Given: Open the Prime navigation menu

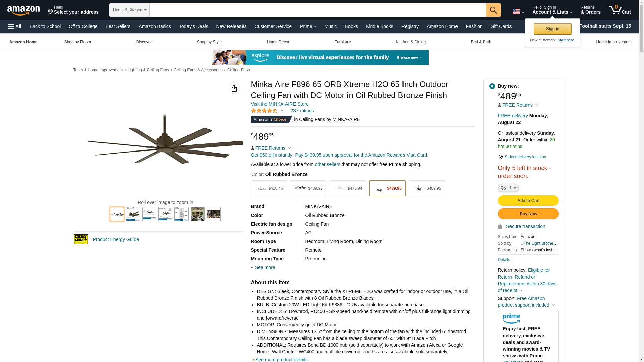Looking at the screenshot, I should tap(308, 26).
